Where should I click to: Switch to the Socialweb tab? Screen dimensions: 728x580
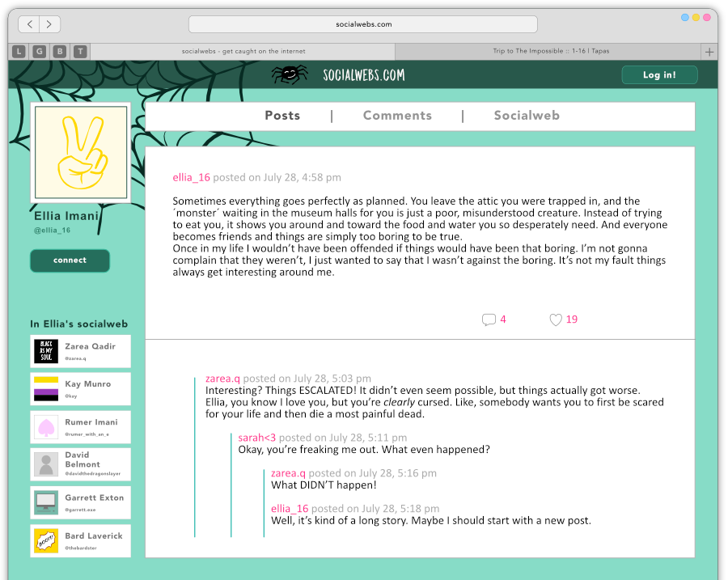tap(527, 116)
